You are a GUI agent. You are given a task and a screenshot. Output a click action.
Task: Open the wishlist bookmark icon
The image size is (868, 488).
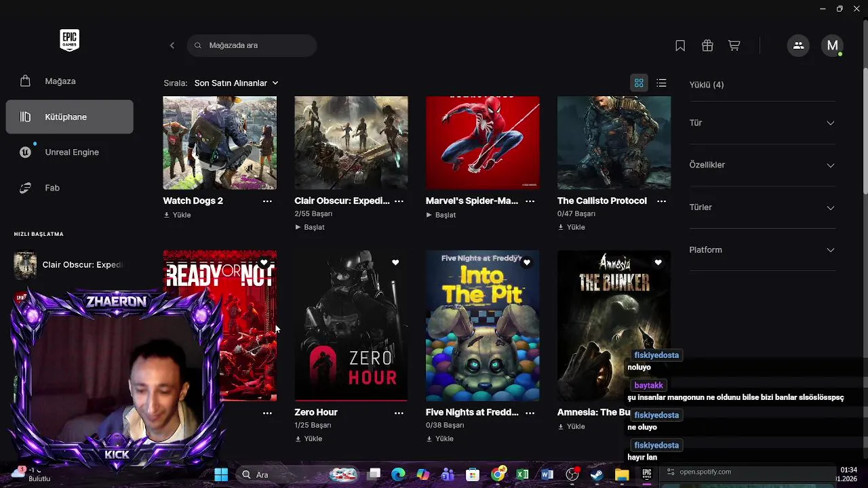(x=680, y=45)
